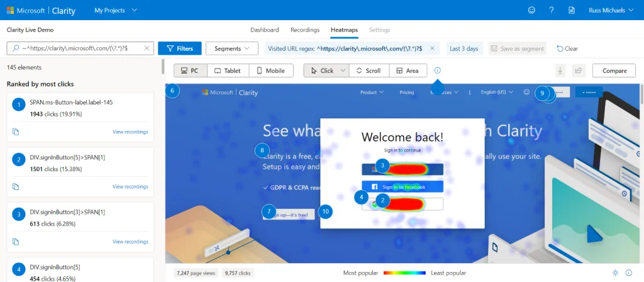Share the heatmap using the share icon
This screenshot has height=282, width=644.
click(579, 70)
